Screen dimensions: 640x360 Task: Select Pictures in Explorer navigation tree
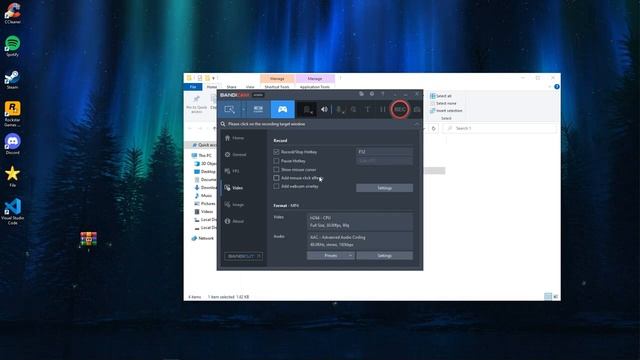(x=205, y=203)
